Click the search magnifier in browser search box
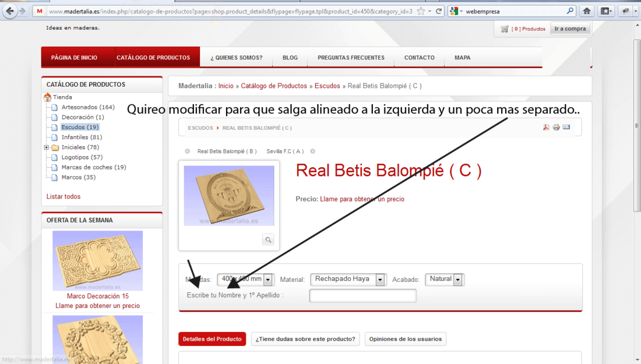Image resolution: width=641 pixels, height=364 pixels. (570, 11)
